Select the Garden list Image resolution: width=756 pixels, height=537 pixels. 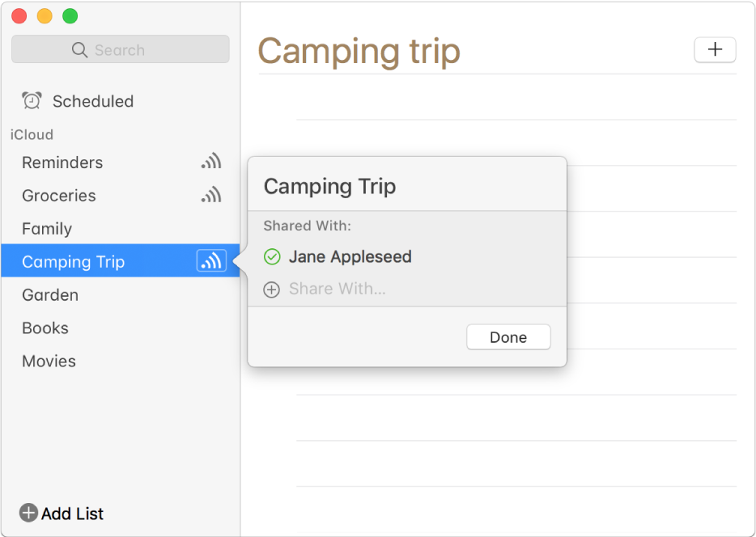[121, 294]
